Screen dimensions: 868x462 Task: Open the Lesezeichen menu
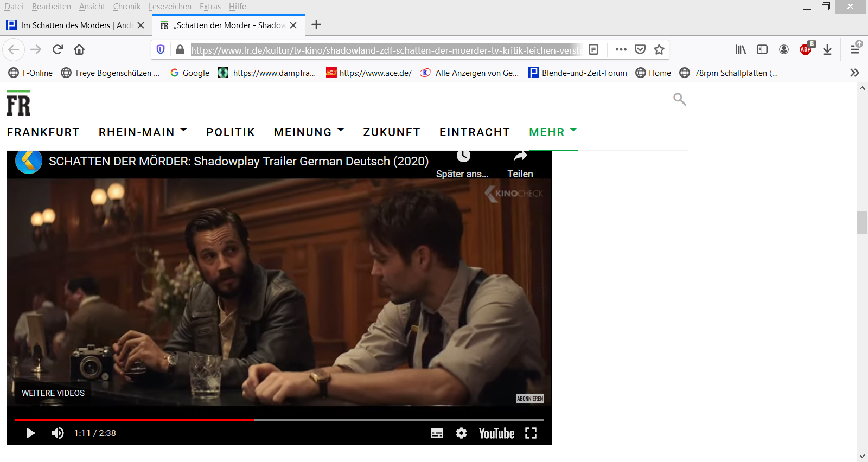tap(170, 7)
